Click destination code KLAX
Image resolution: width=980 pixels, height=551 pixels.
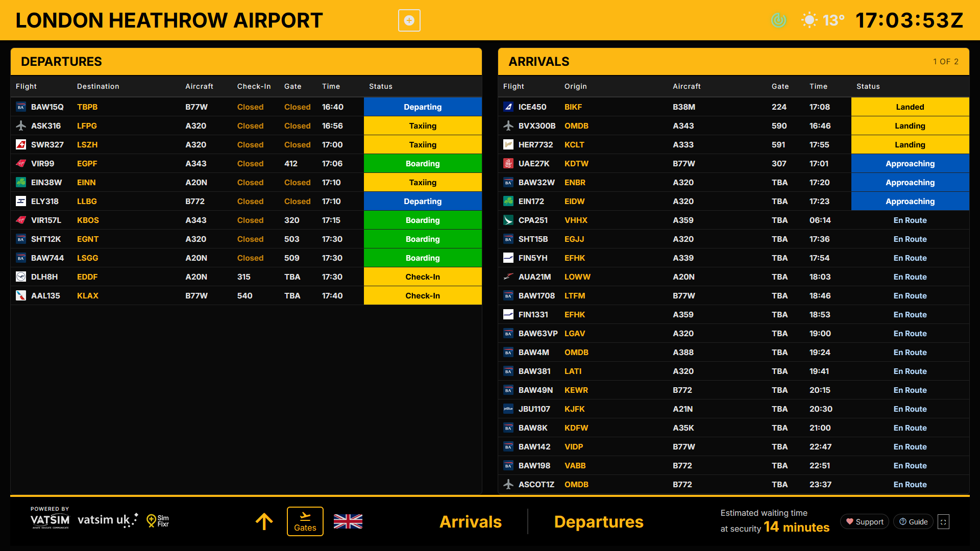tap(88, 296)
